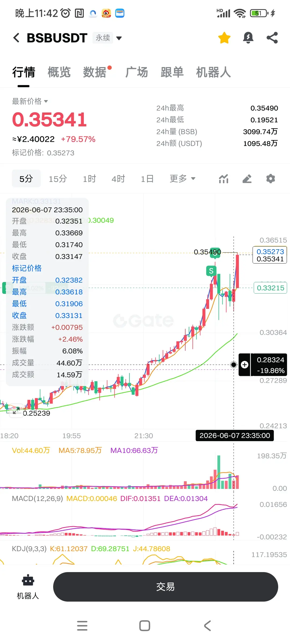Select the 5分 timeframe
This screenshot has width=290, height=644.
26,179
